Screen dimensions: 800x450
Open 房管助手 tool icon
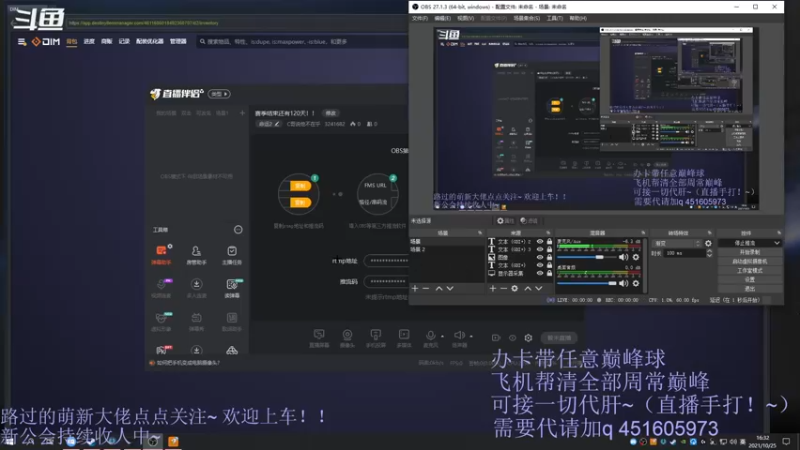[196, 254]
